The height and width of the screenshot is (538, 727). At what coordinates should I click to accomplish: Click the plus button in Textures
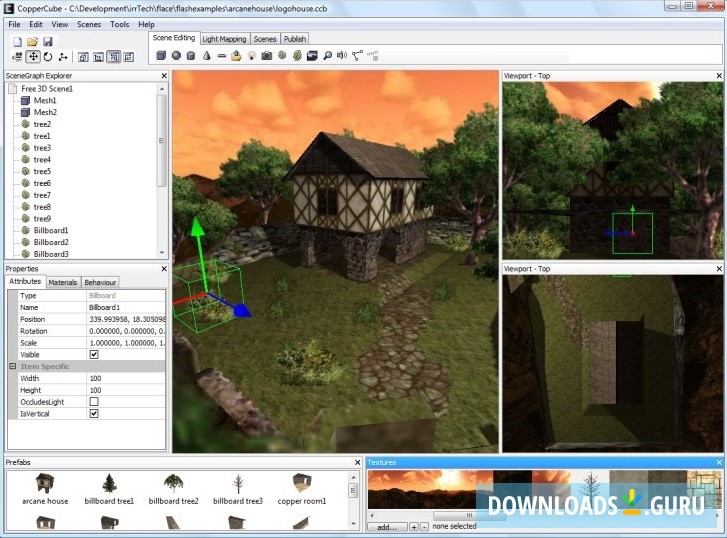pyautogui.click(x=414, y=527)
